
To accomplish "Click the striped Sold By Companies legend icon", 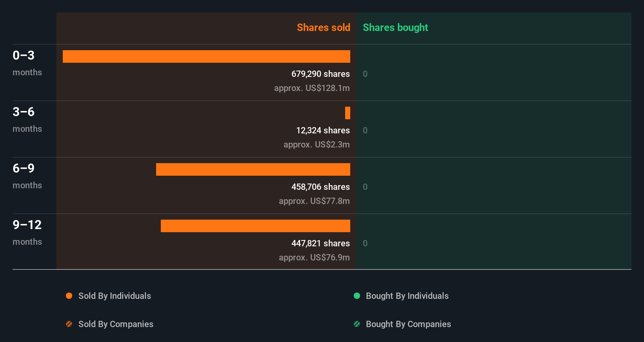I will (x=69, y=324).
